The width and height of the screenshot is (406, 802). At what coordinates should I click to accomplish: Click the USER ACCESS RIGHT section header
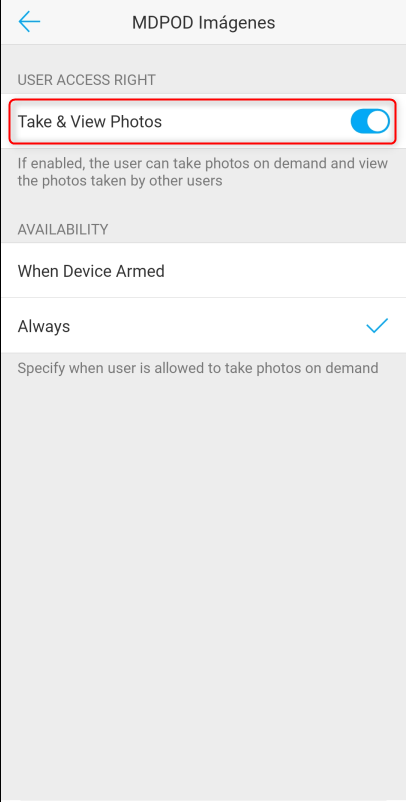86,80
